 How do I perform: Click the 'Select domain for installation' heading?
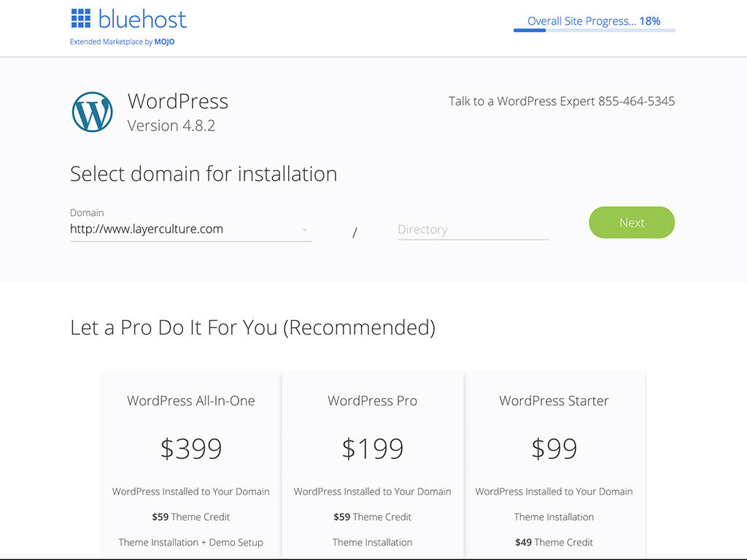coord(204,174)
